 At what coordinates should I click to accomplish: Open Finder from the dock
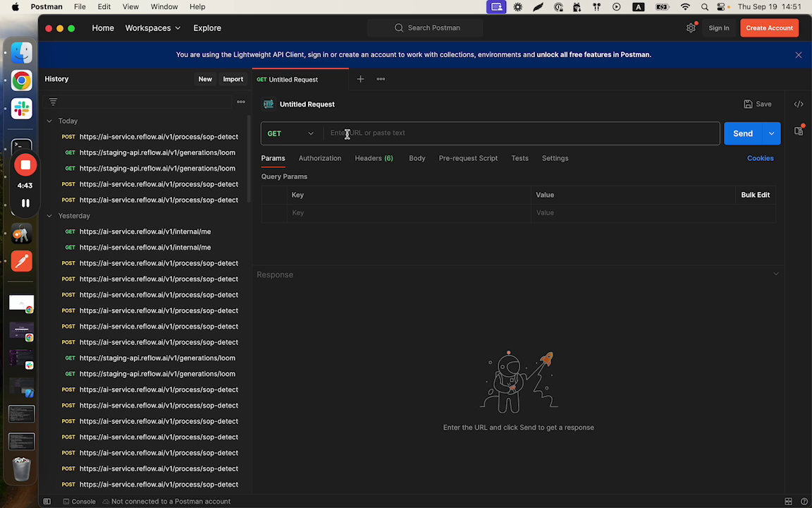coord(22,52)
